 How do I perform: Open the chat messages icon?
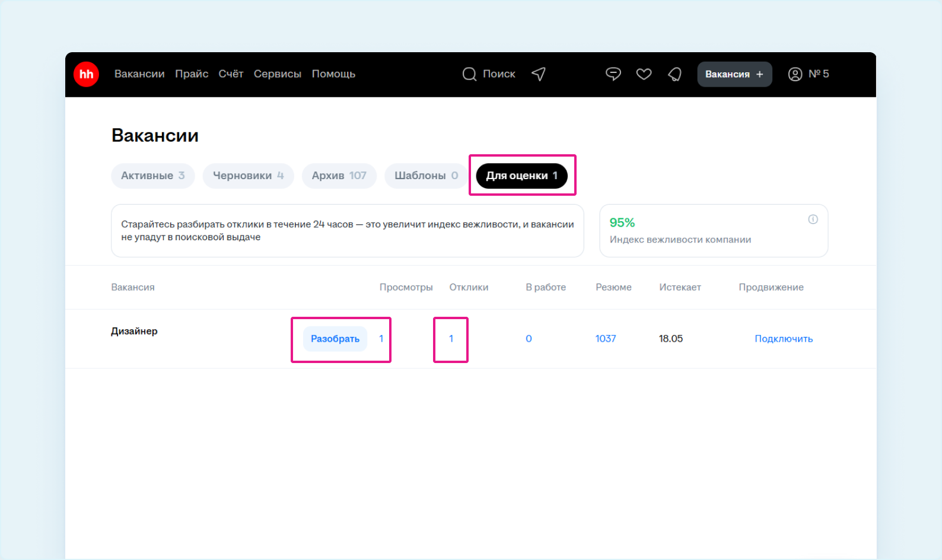coord(613,74)
